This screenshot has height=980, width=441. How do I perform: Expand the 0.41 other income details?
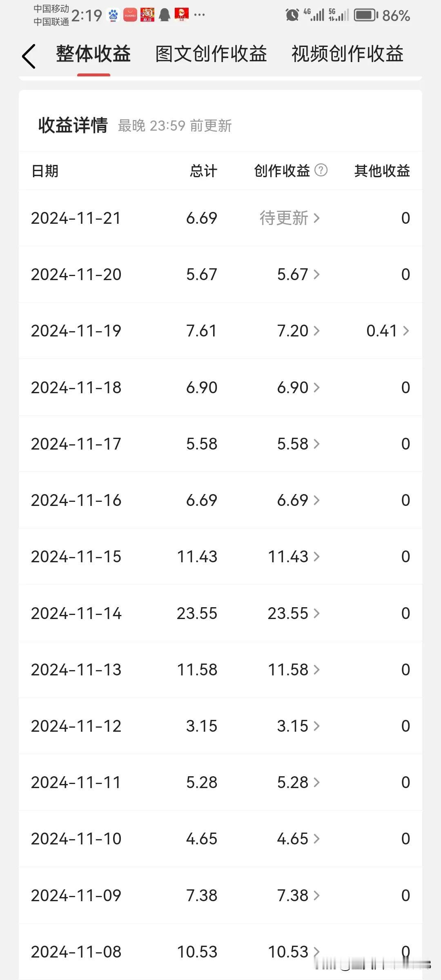(x=388, y=331)
